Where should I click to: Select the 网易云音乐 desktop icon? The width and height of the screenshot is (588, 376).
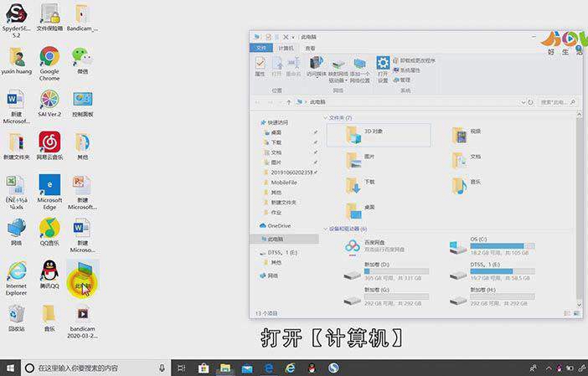pos(49,146)
